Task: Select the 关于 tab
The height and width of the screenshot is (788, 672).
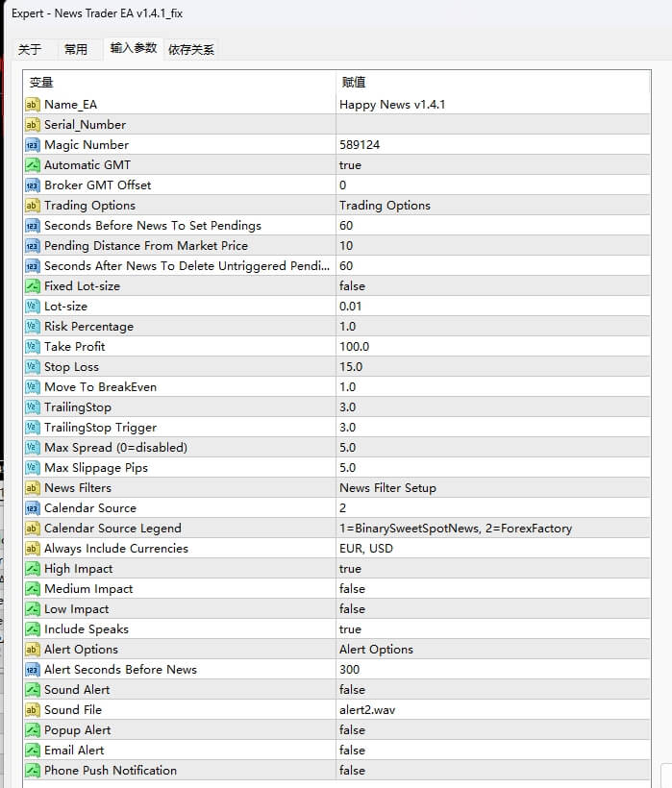Action: (x=32, y=48)
